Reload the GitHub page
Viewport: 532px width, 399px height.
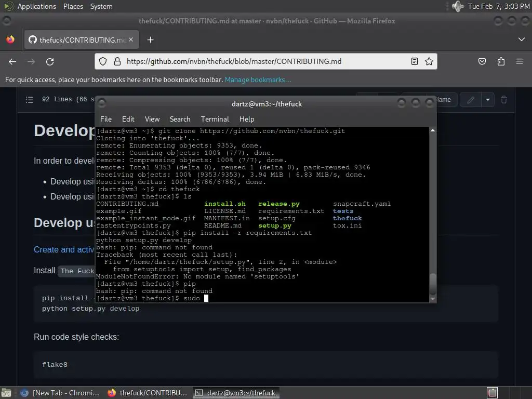(x=50, y=61)
